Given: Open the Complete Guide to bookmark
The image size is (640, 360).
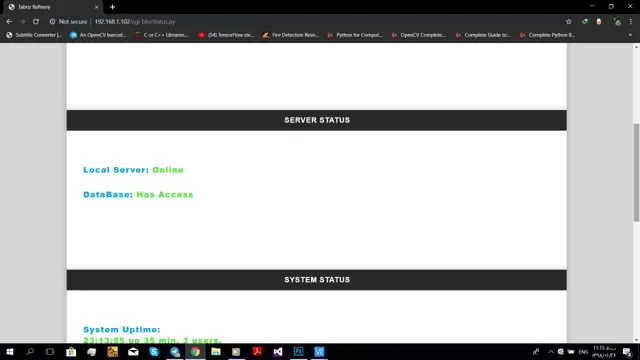Looking at the screenshot, I should point(483,35).
